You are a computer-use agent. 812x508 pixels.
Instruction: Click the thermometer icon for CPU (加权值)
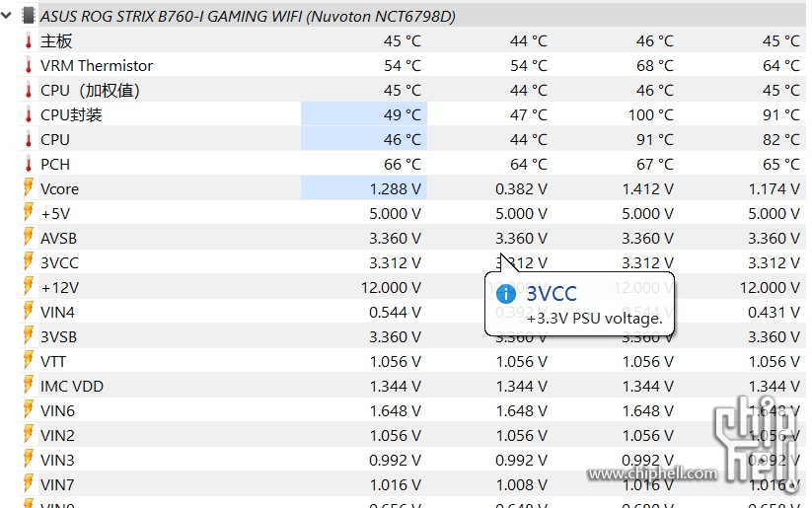point(29,90)
